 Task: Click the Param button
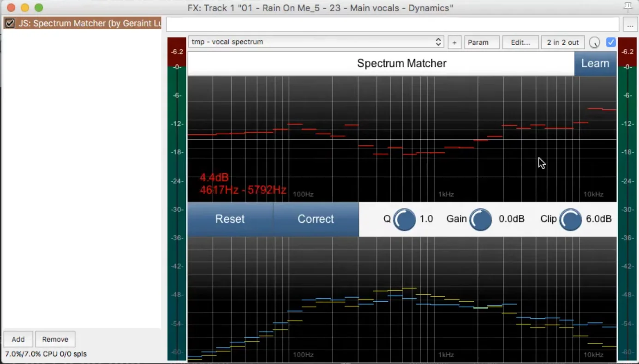482,42
